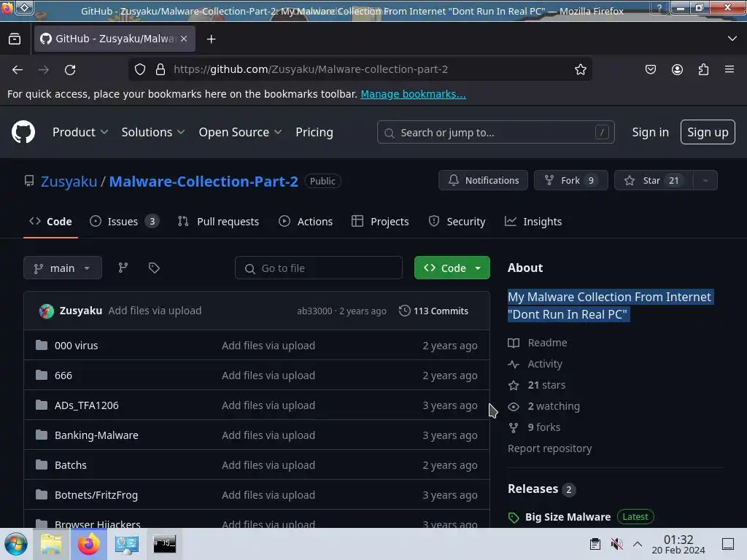Click the Sign up button

coord(708,133)
